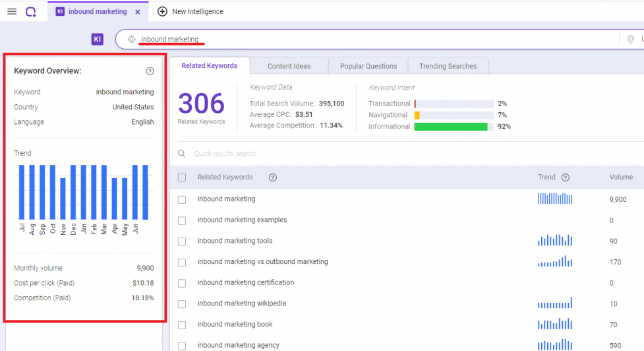Click Cost per click value $10.18
The image size is (644, 351).
(x=143, y=283)
